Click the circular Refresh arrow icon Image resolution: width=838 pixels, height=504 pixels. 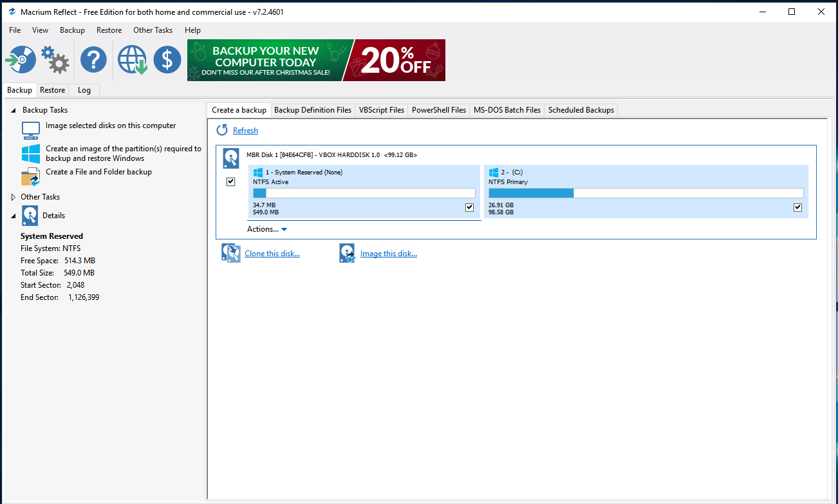pyautogui.click(x=222, y=130)
